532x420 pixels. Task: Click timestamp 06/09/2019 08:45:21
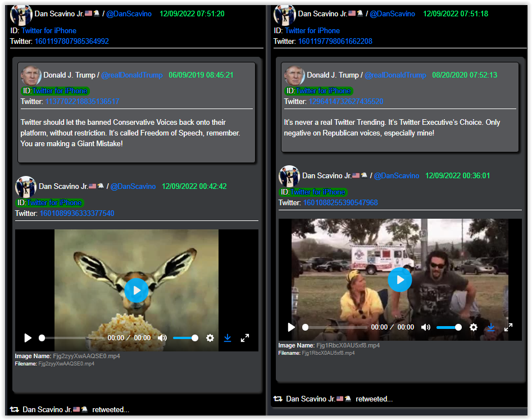[201, 75]
